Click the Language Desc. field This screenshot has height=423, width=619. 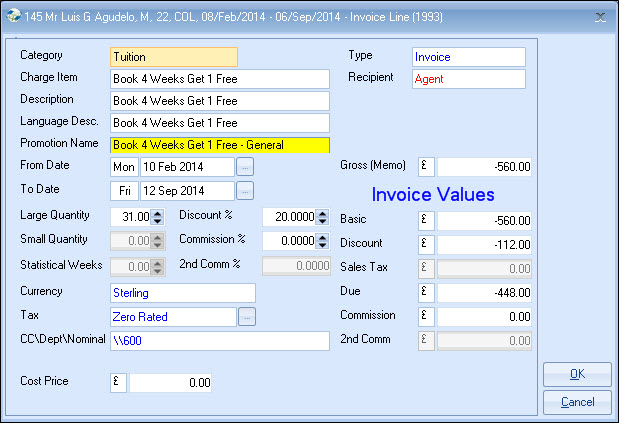[x=219, y=123]
